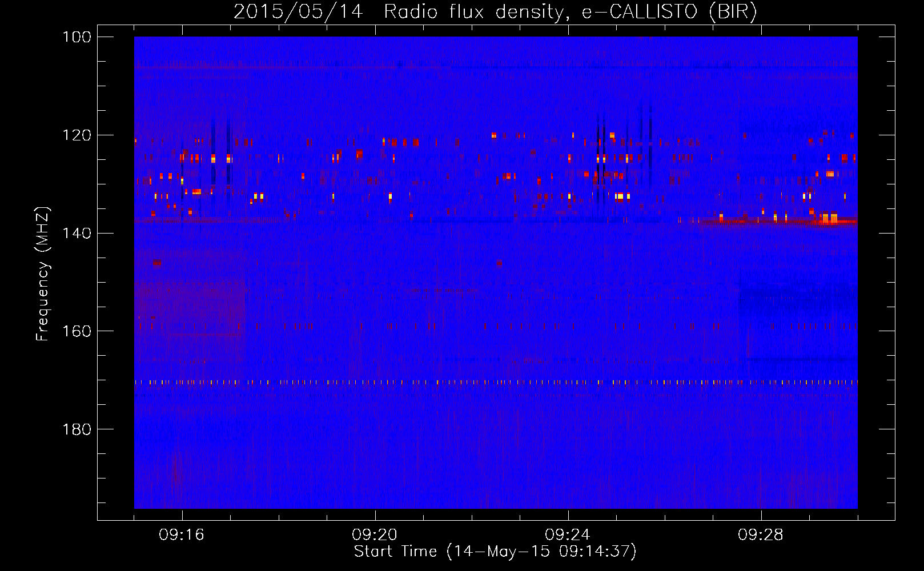Click the 09:24 time tick label
This screenshot has width=924, height=571.
pos(568,534)
